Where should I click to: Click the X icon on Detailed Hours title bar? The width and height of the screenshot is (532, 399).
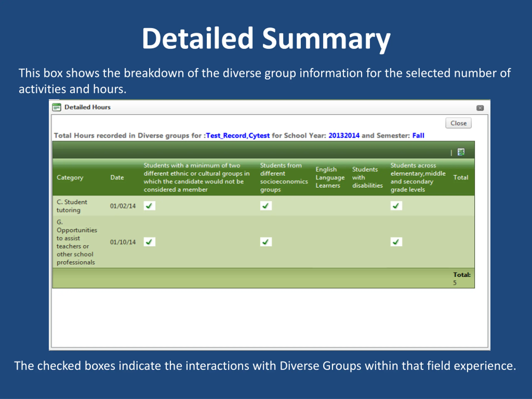pyautogui.click(x=480, y=108)
